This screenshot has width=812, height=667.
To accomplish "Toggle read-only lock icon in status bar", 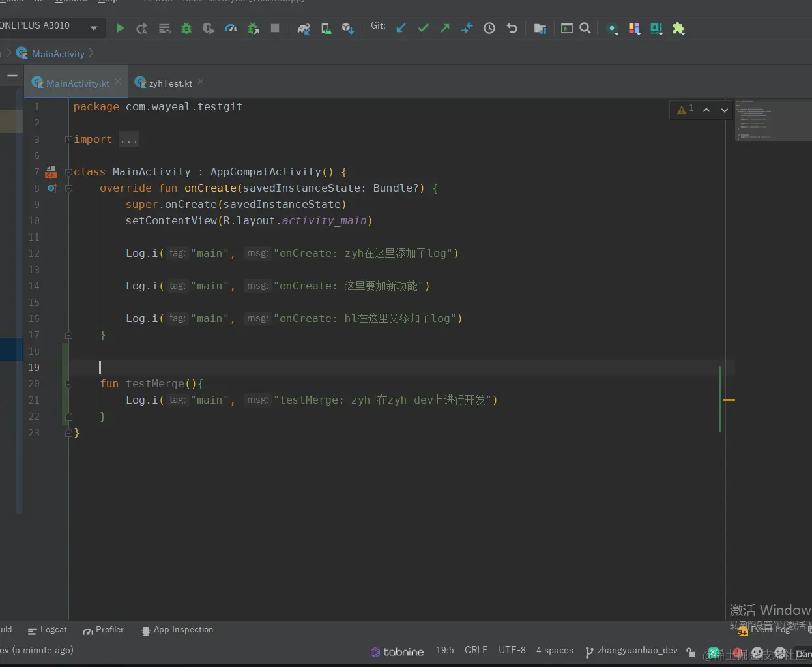I will point(691,651).
